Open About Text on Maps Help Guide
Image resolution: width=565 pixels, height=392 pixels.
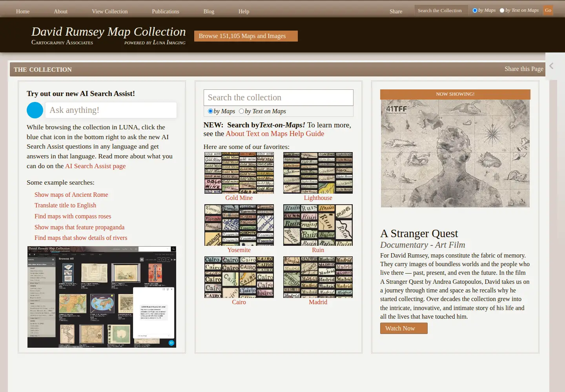(275, 134)
